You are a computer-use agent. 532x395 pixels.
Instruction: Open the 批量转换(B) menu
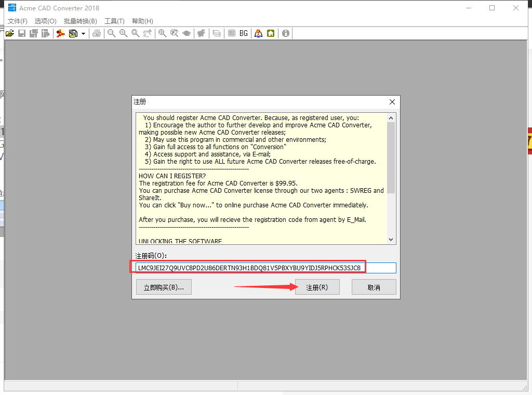[80, 21]
